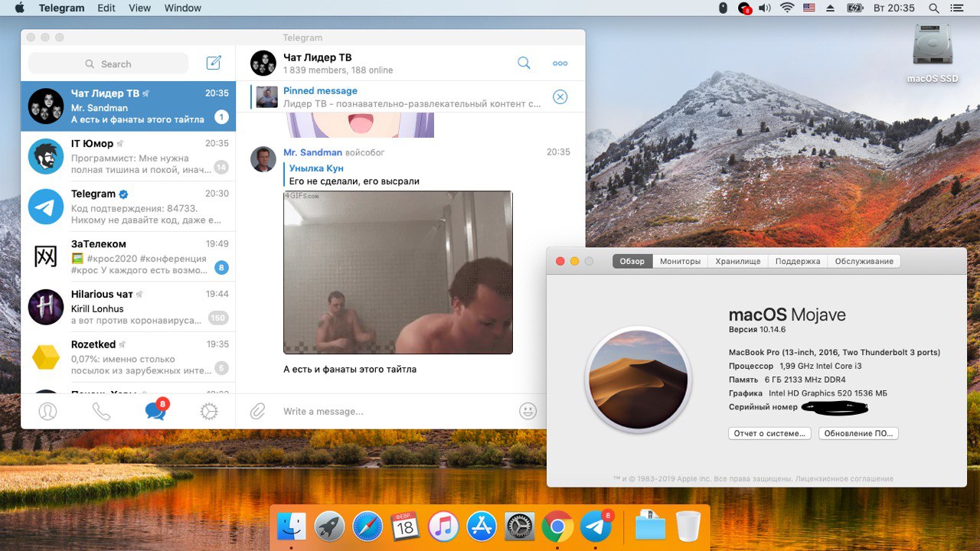Open the Hilarious чат conversation

tap(128, 307)
